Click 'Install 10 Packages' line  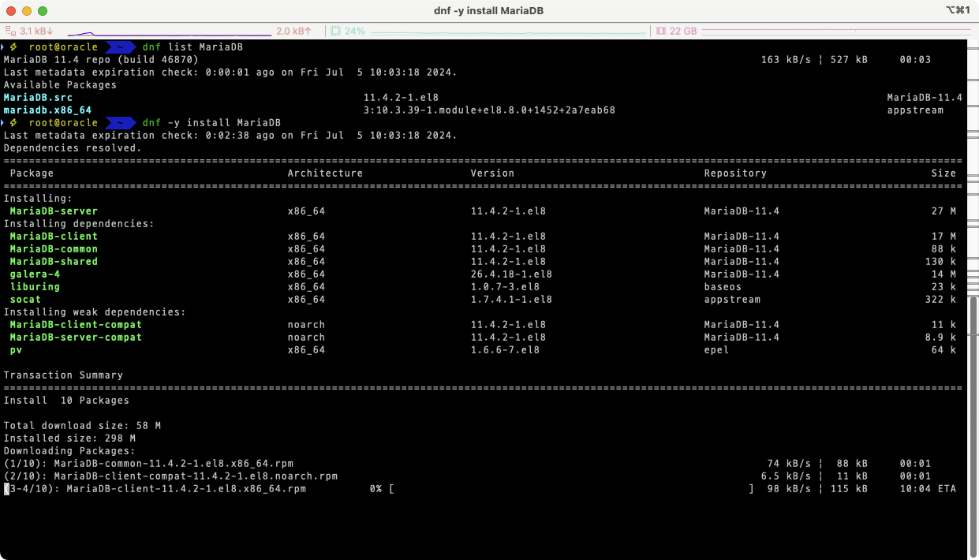tap(66, 401)
